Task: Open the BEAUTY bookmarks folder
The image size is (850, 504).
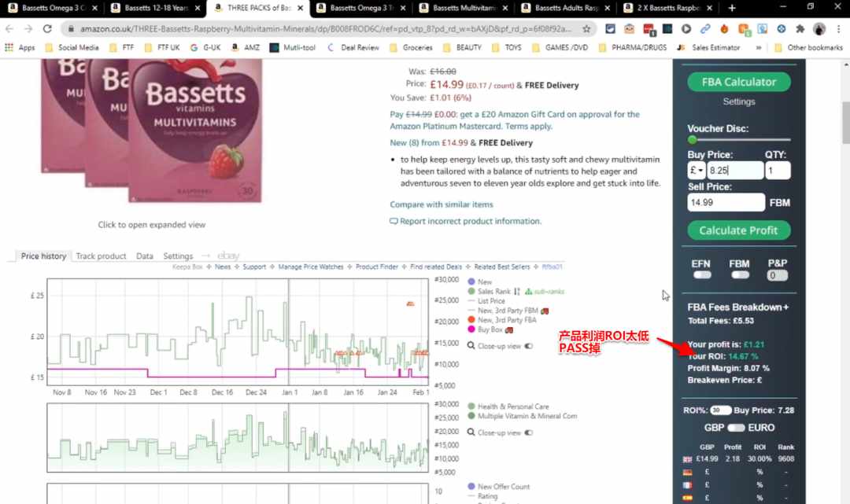Action: [x=463, y=48]
